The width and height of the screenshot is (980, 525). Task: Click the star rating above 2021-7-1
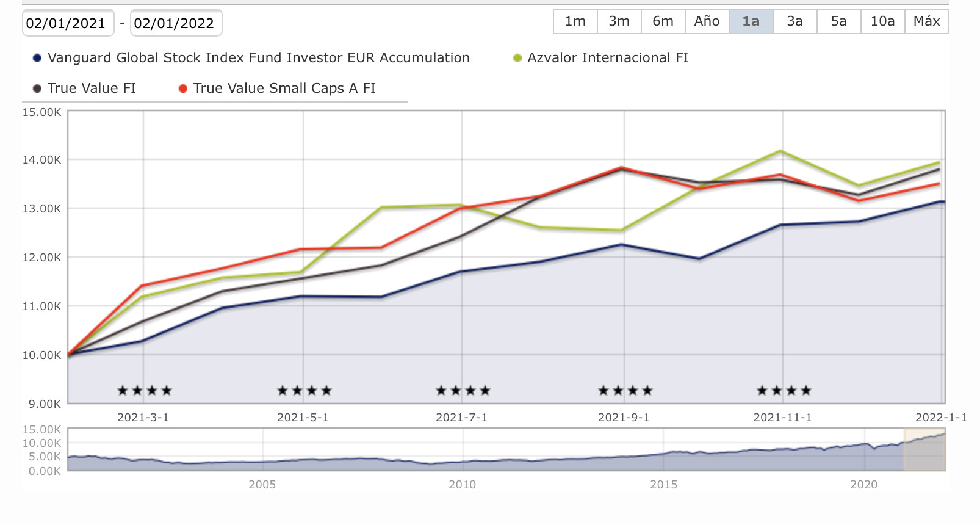click(x=463, y=390)
